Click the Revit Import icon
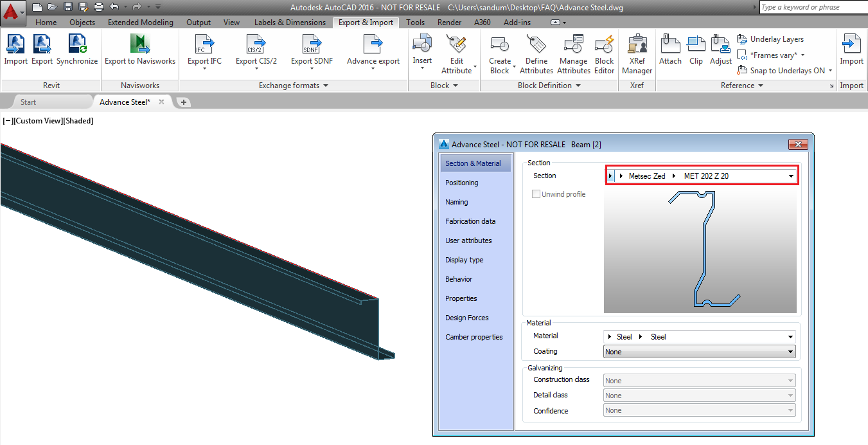 pos(15,44)
